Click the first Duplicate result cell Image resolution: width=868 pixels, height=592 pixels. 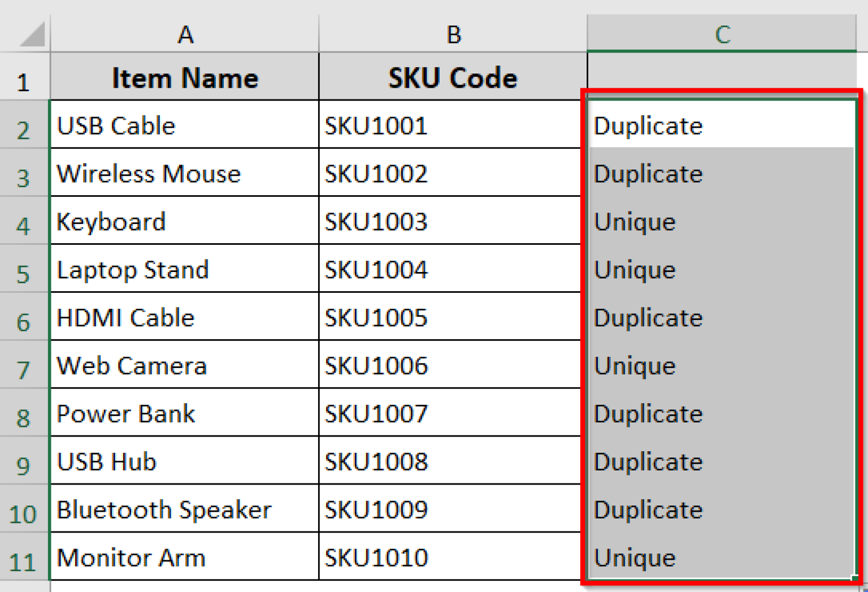pos(722,126)
